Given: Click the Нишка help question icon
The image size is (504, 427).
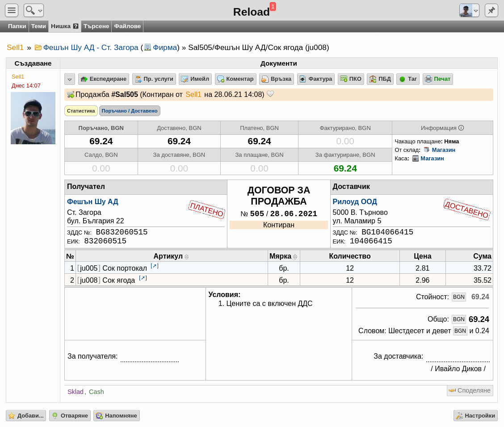Looking at the screenshot, I should click(76, 26).
